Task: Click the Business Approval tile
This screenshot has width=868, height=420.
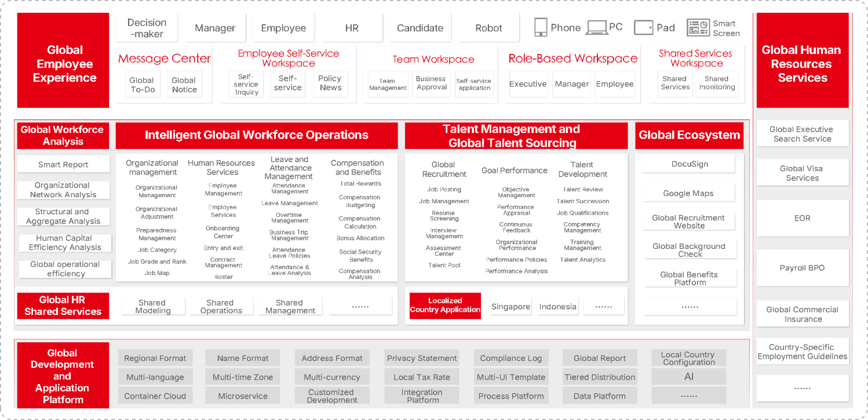Action: 431,83
